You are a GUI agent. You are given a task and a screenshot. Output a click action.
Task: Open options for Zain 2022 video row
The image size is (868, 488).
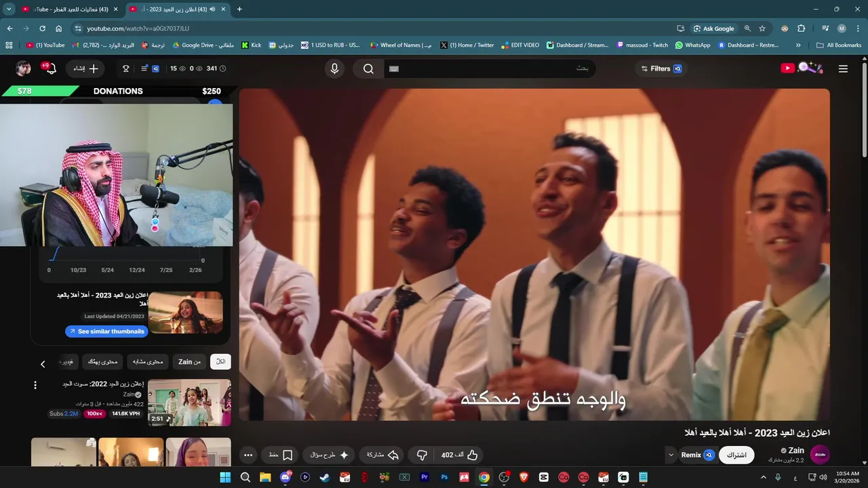(35, 385)
